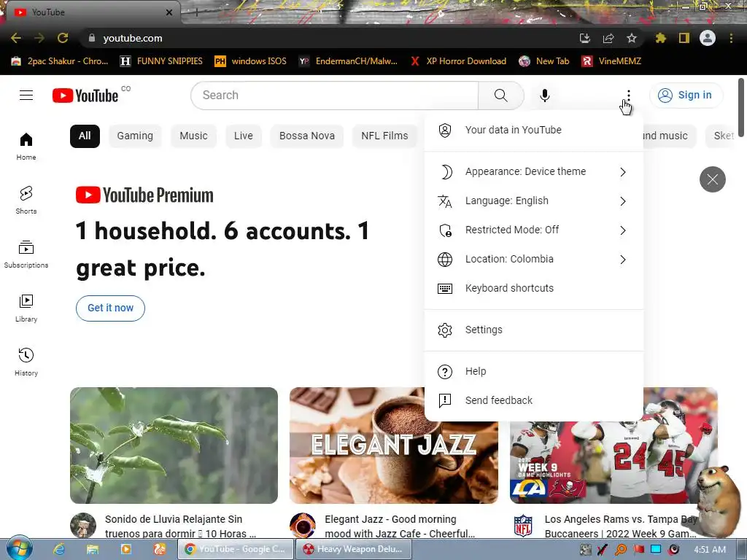This screenshot has width=747, height=560.
Task: Expand Appearance: Device theme submenu
Action: click(533, 171)
